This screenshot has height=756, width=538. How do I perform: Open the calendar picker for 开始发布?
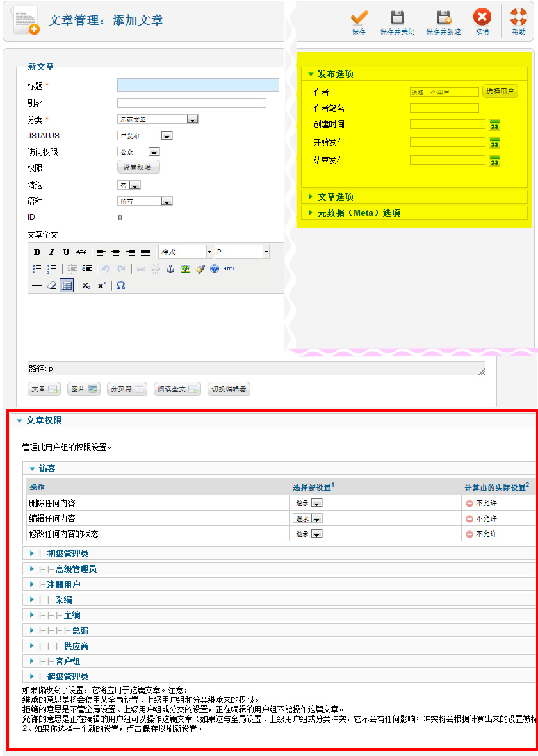click(494, 144)
